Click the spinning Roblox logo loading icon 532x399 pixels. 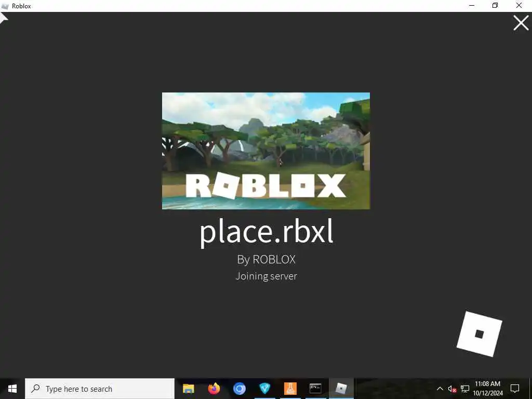click(479, 334)
